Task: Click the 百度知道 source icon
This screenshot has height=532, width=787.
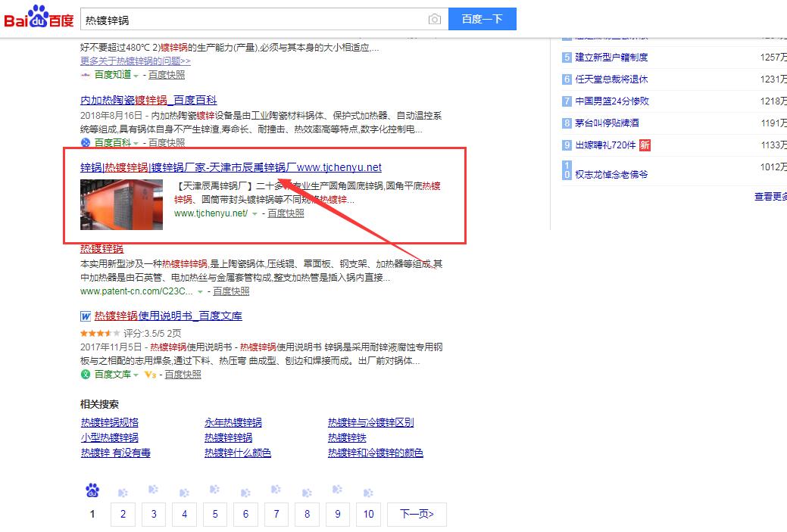Action: [86, 75]
